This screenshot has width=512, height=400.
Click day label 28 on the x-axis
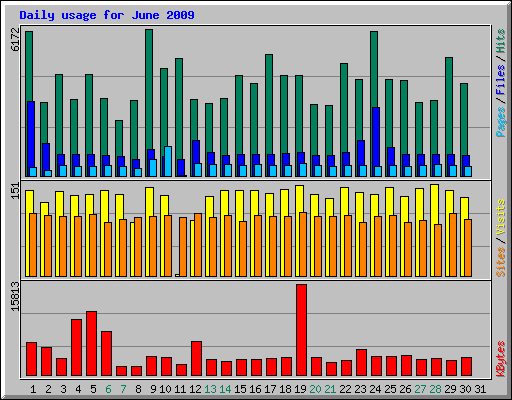click(435, 389)
